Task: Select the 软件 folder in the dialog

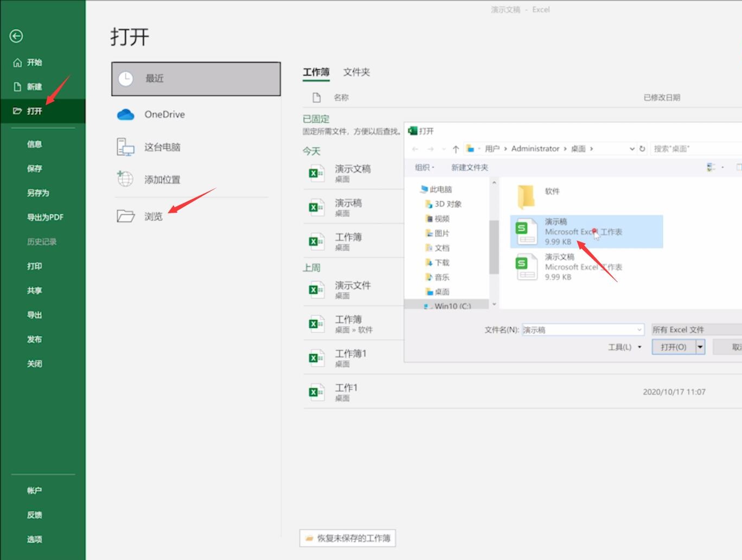Action: tap(539, 196)
